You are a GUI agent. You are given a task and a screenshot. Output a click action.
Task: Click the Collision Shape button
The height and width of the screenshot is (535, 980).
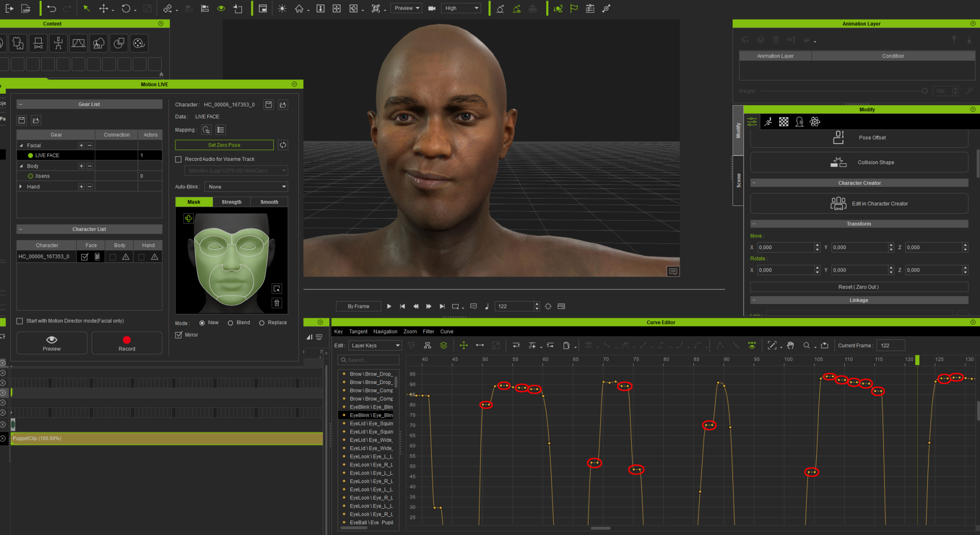859,162
